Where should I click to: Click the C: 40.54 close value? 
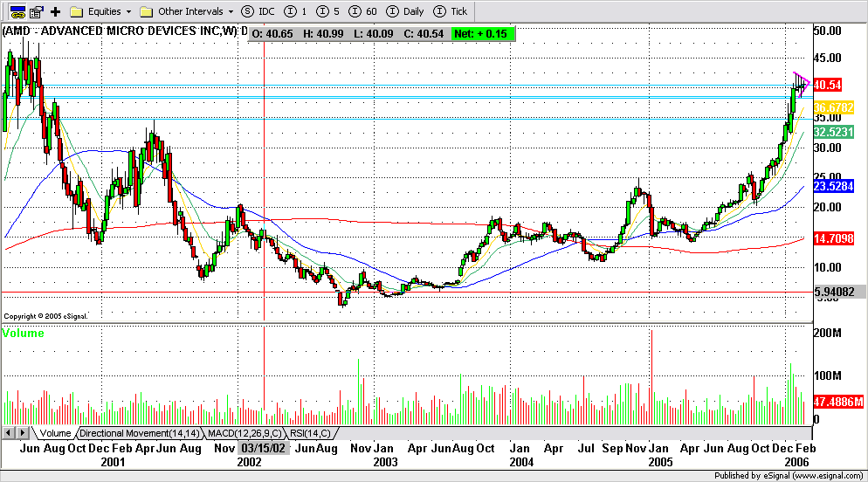point(424,34)
